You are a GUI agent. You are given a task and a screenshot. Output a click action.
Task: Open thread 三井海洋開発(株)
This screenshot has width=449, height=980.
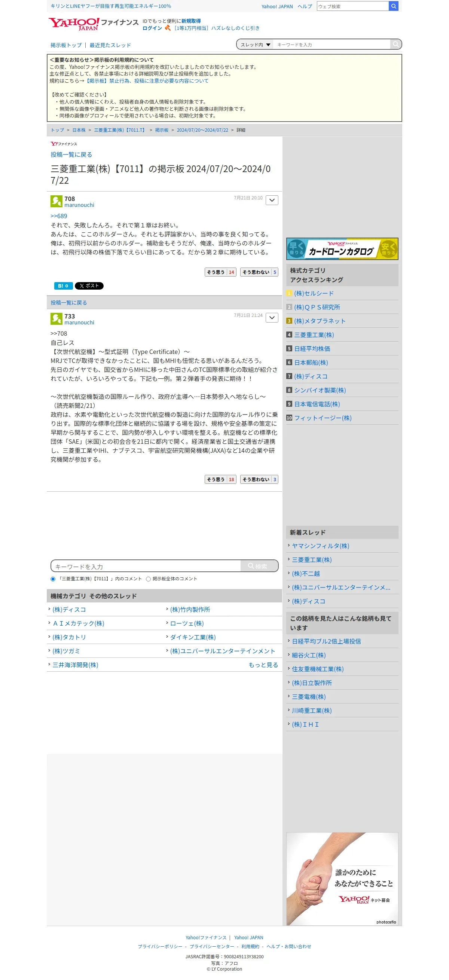click(x=75, y=665)
